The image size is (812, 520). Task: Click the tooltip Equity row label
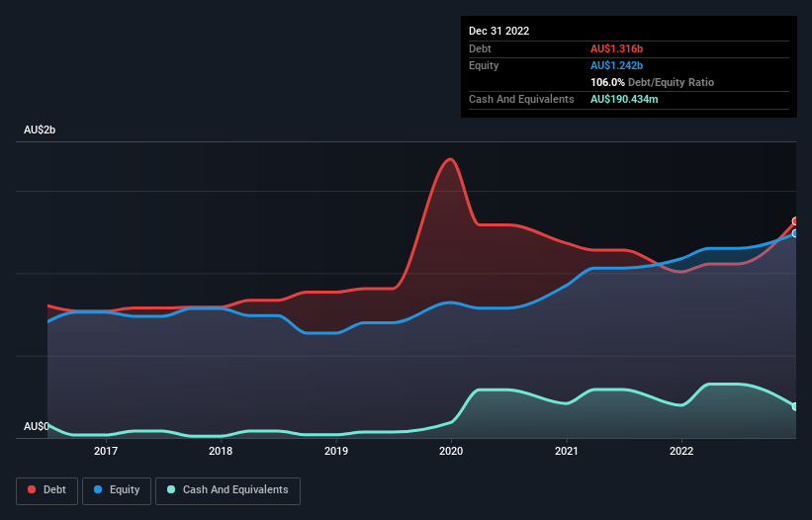(x=484, y=65)
